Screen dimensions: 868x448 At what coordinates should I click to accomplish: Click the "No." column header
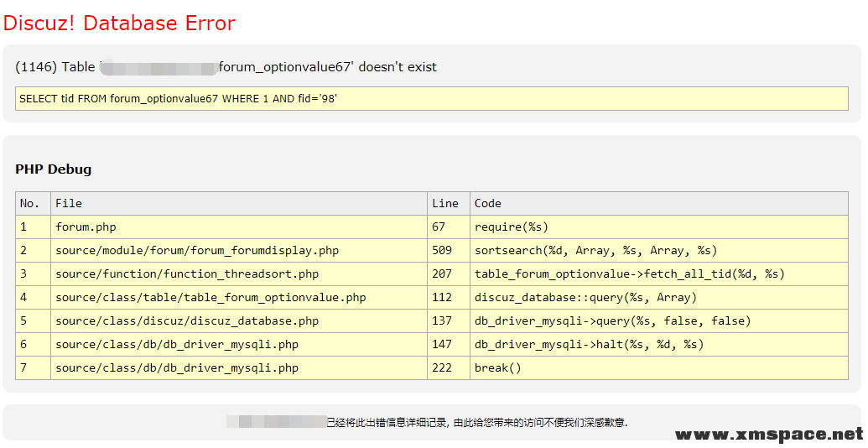pos(34,203)
